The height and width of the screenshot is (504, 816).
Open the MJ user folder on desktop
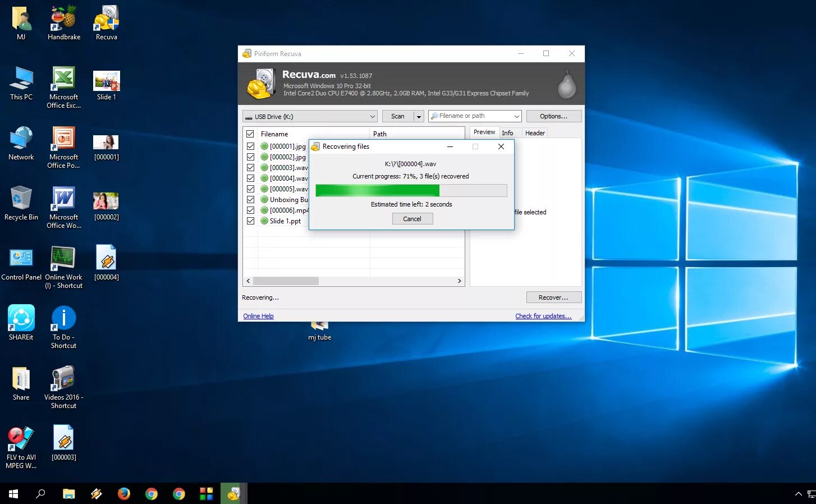click(21, 22)
